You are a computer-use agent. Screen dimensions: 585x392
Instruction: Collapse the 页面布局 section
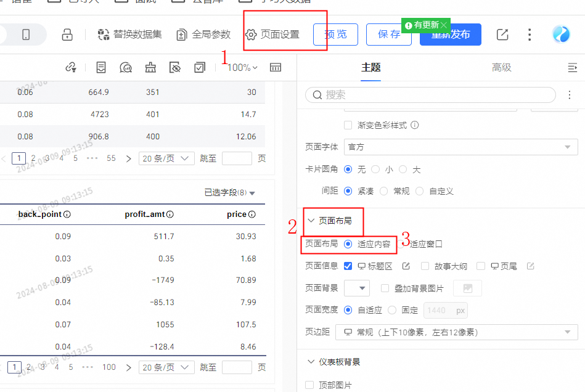point(311,221)
